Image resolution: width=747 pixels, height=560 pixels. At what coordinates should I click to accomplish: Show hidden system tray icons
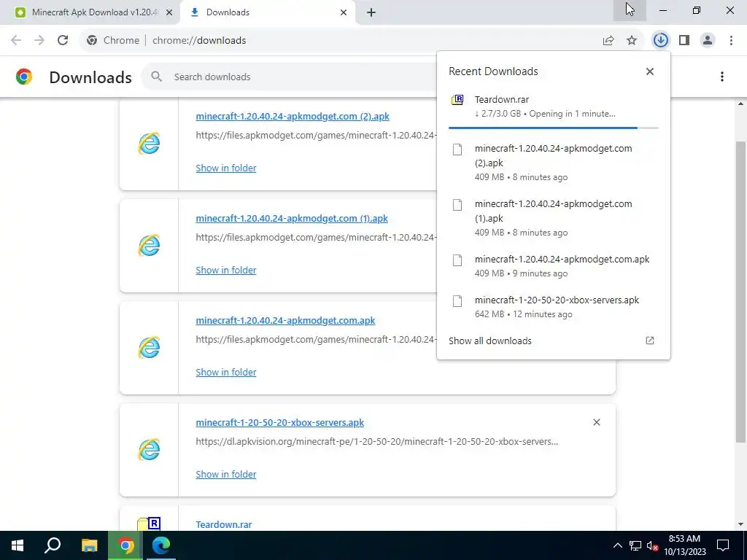point(617,545)
